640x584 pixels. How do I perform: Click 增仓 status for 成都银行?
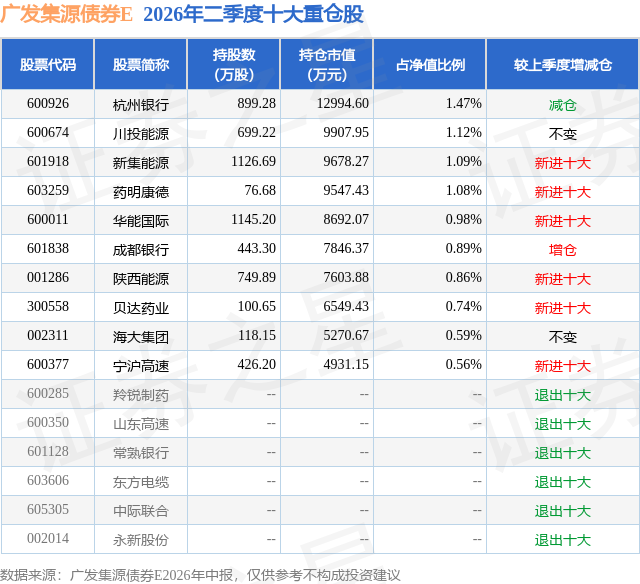click(562, 250)
